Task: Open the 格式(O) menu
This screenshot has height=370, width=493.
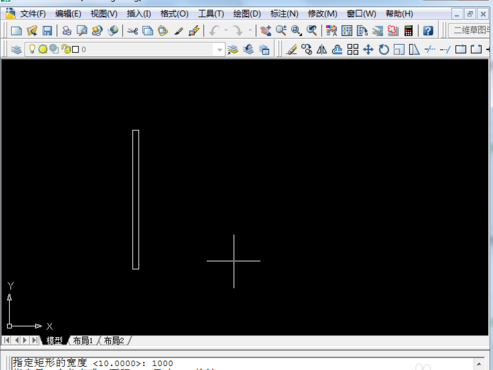Action: (174, 14)
